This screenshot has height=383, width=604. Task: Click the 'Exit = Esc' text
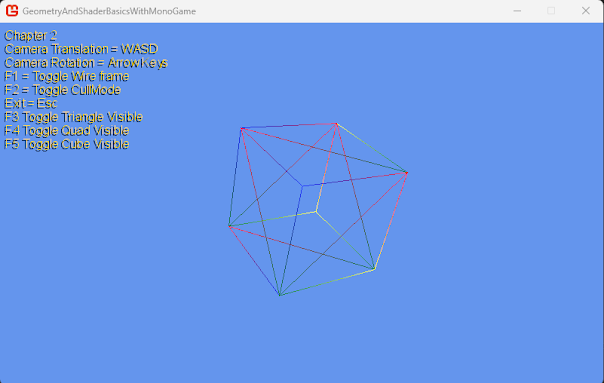coord(30,103)
